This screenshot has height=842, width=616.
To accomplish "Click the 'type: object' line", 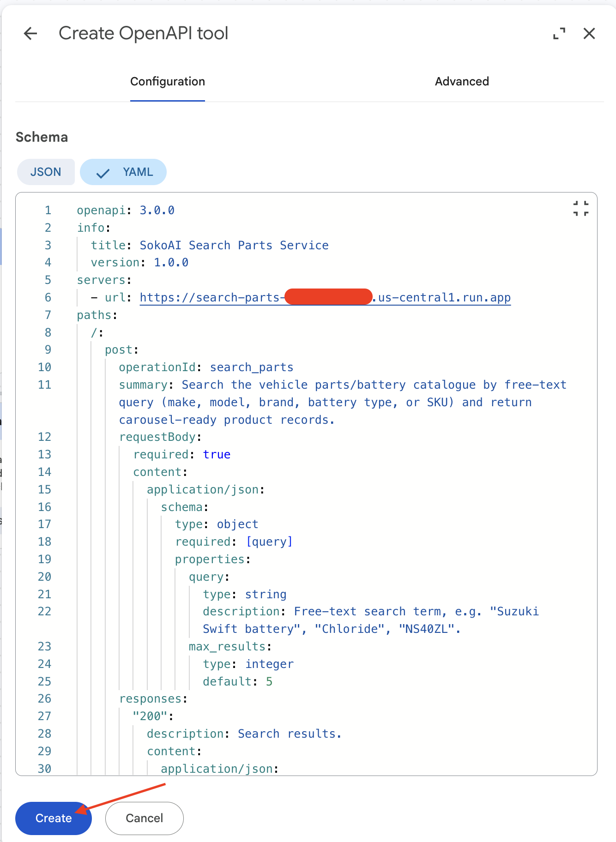I will pos(217,524).
